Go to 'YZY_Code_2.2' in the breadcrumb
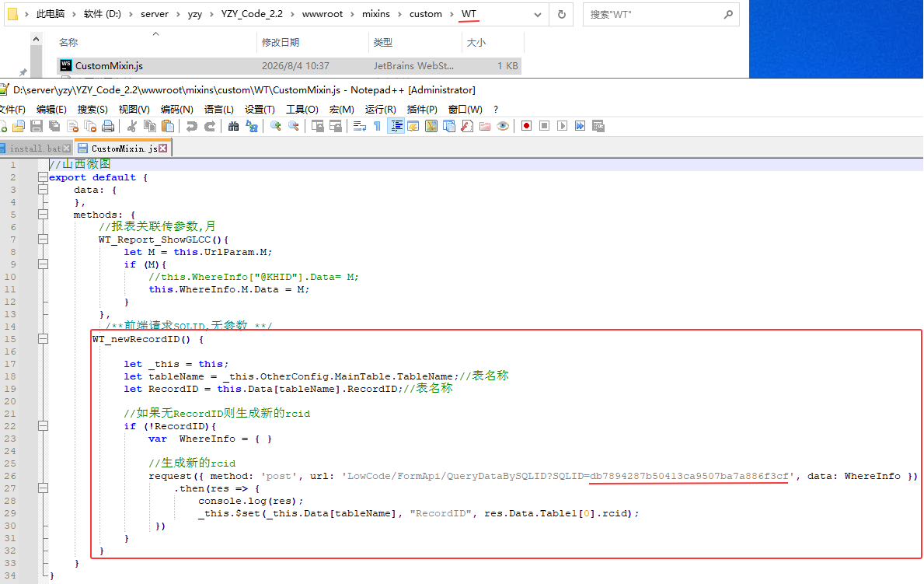924x584 pixels. (x=253, y=14)
